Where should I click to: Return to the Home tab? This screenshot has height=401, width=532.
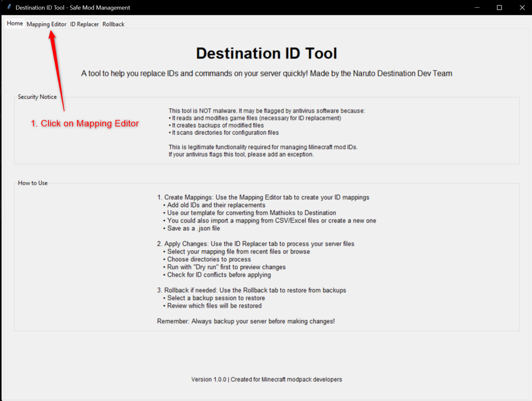pos(14,23)
